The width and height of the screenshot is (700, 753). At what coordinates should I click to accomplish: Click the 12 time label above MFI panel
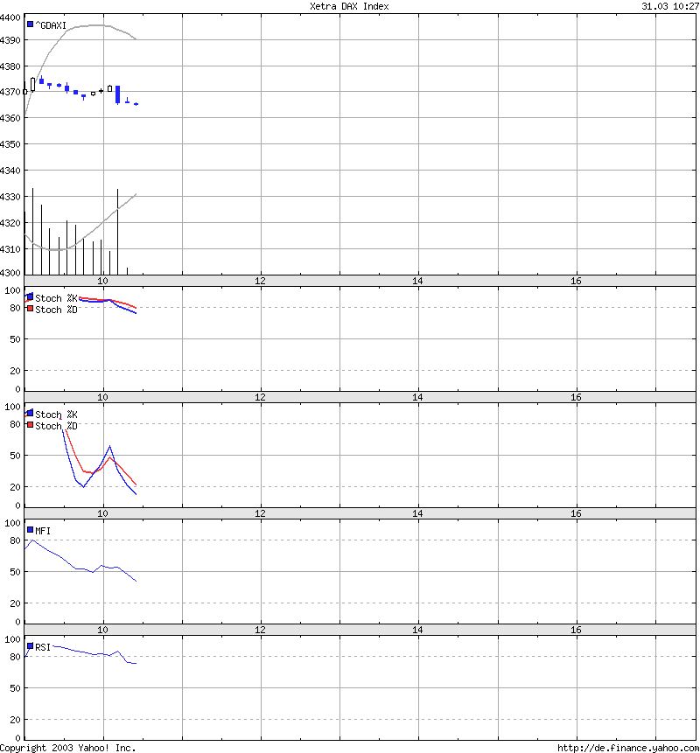coord(260,513)
